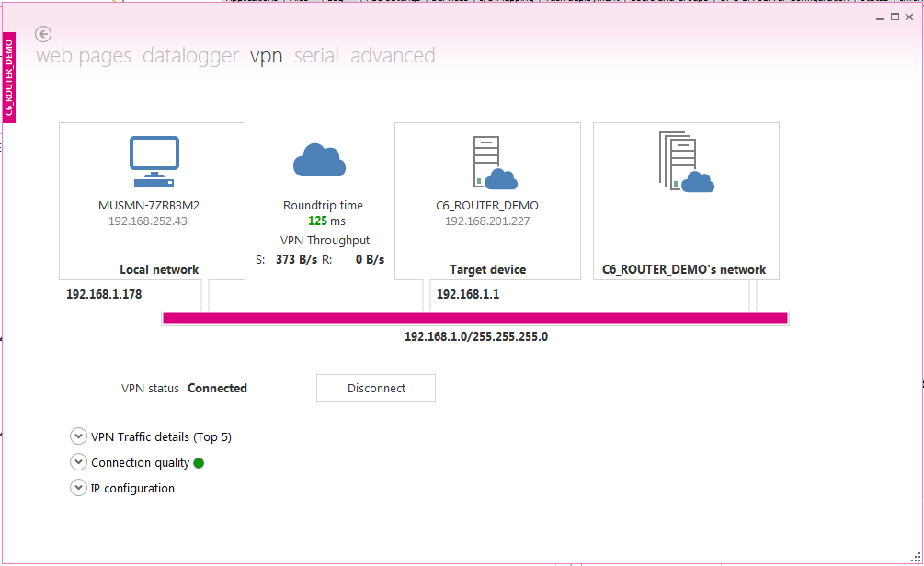The width and height of the screenshot is (924, 566).
Task: Click the 192.168.1.0/255.255.255.0 subnet text
Action: click(476, 337)
